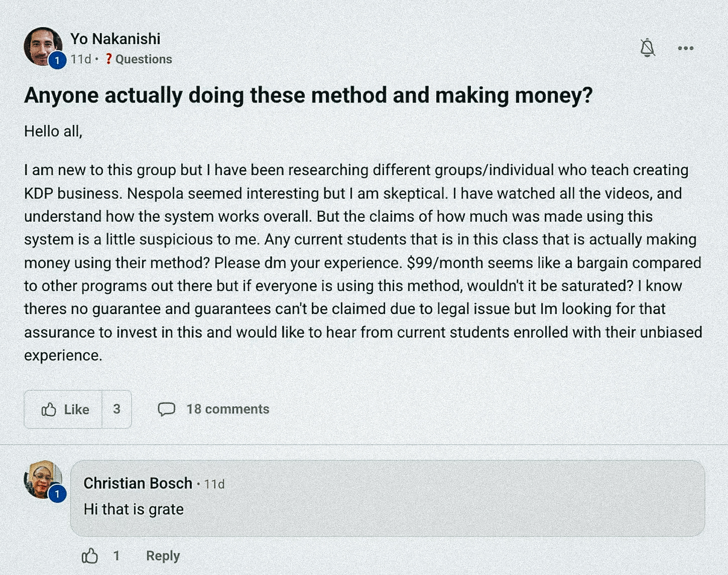The image size is (728, 575).
Task: Click Christian Bosch's avatar picture
Action: [x=41, y=478]
